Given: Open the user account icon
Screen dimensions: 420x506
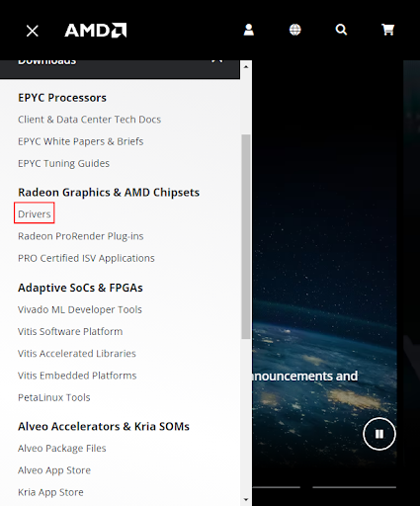Looking at the screenshot, I should click(249, 30).
